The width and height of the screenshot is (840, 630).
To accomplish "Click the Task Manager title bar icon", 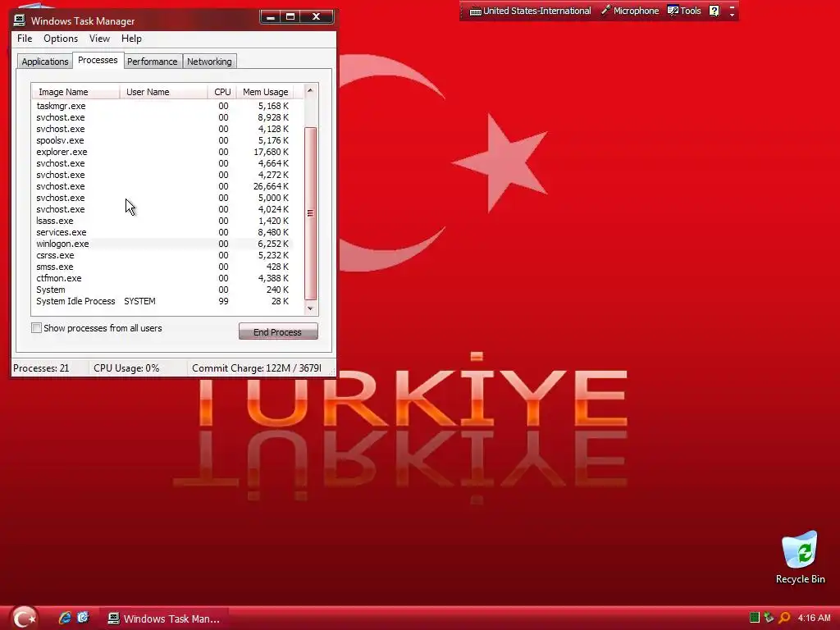I will 20,21.
